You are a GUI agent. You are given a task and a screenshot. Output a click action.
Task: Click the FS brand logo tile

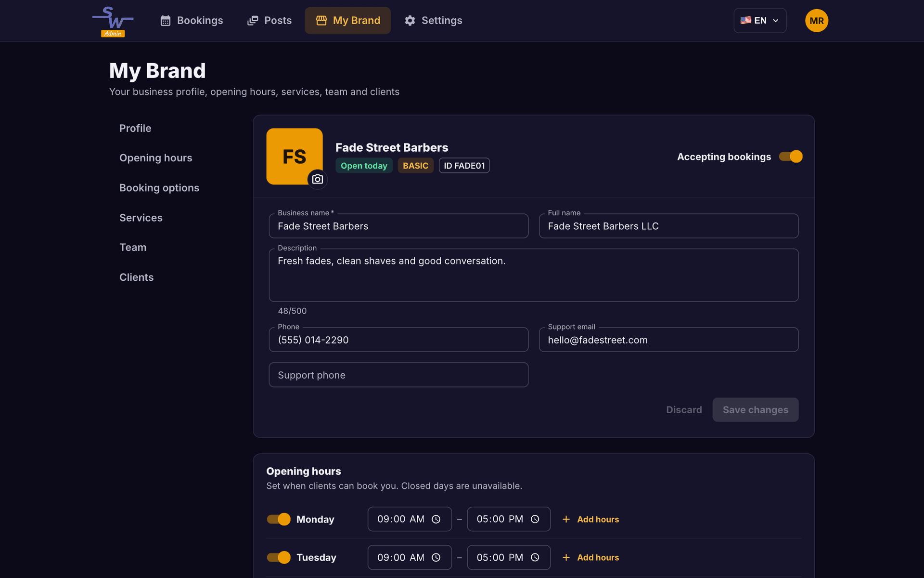(295, 157)
